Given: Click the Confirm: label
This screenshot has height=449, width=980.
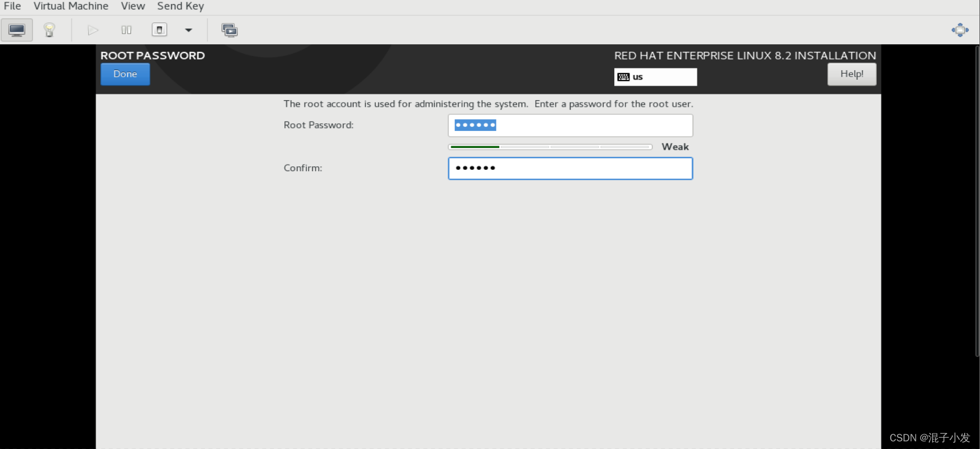Looking at the screenshot, I should pyautogui.click(x=303, y=168).
